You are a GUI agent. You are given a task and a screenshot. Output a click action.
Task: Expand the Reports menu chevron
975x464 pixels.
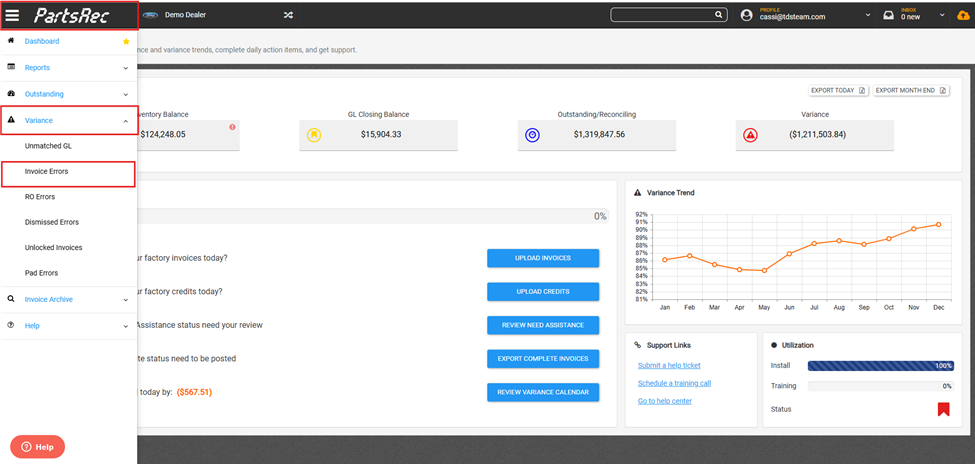click(126, 68)
